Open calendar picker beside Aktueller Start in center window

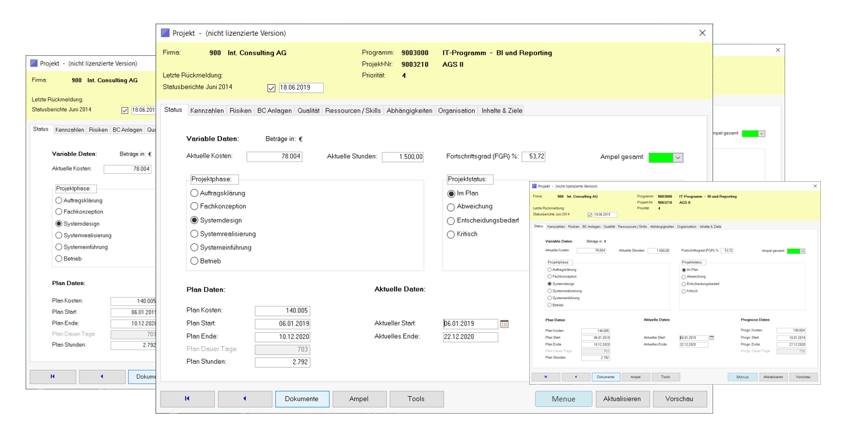tap(504, 324)
